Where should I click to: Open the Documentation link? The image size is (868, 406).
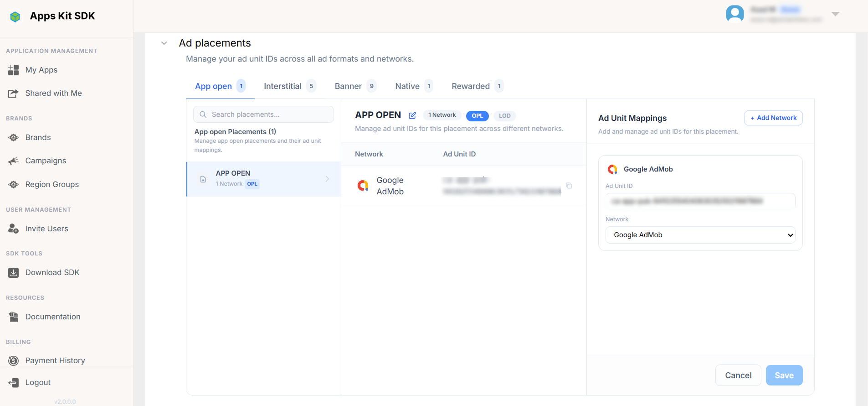[x=53, y=317]
